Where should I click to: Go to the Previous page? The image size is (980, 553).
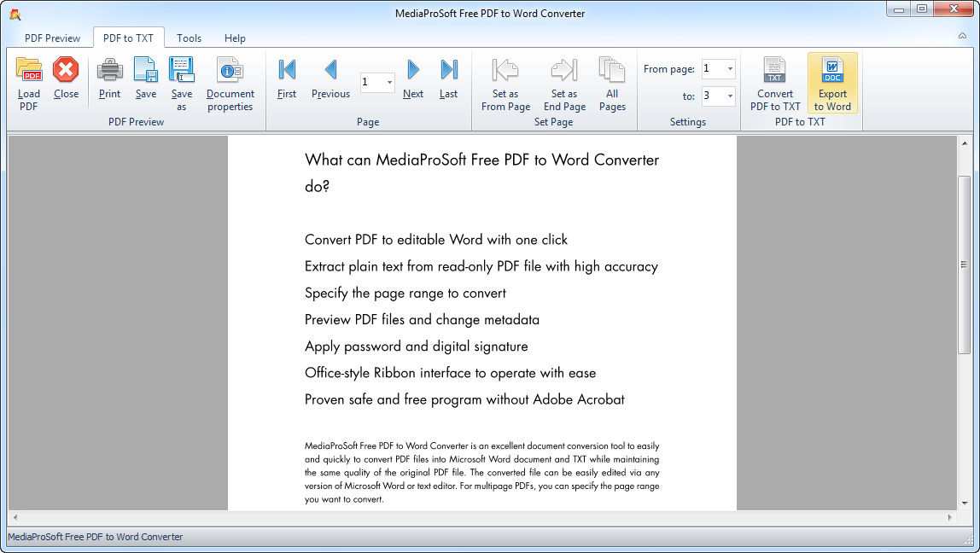pyautogui.click(x=330, y=79)
